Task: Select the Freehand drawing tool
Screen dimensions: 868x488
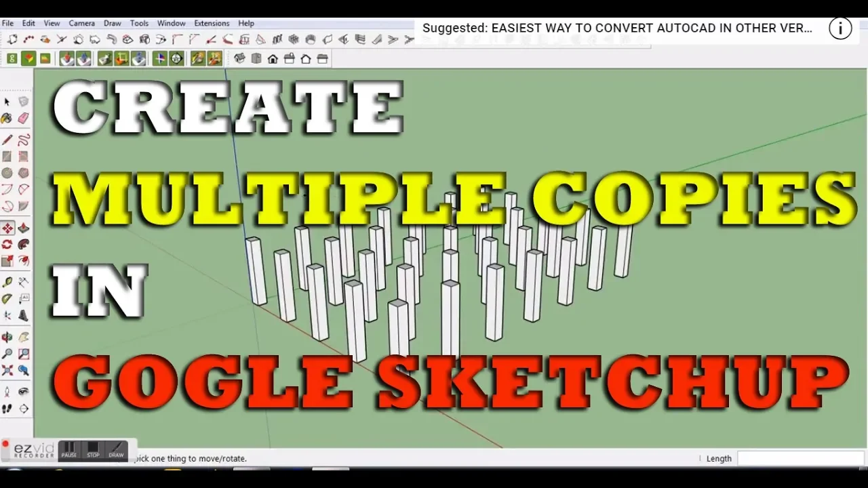Action: 24,140
